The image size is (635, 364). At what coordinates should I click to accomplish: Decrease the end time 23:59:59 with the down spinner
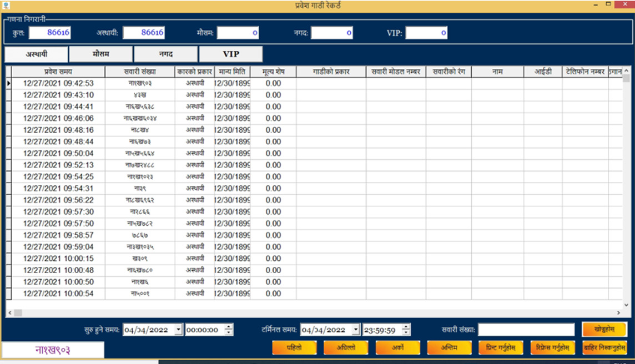(406, 332)
